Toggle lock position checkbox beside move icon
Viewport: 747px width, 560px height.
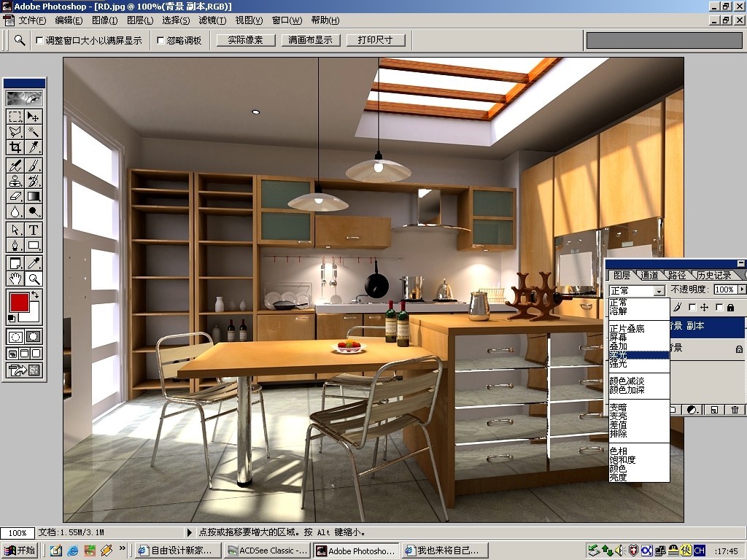693,308
